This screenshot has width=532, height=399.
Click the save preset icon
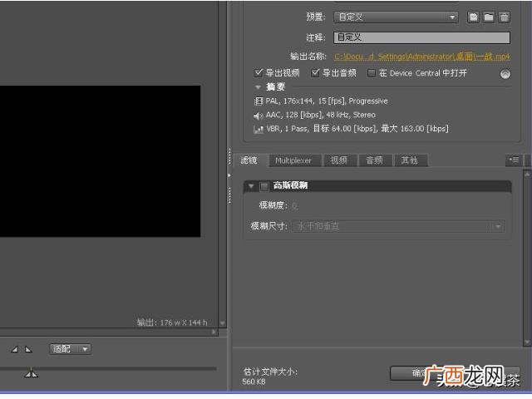(473, 17)
